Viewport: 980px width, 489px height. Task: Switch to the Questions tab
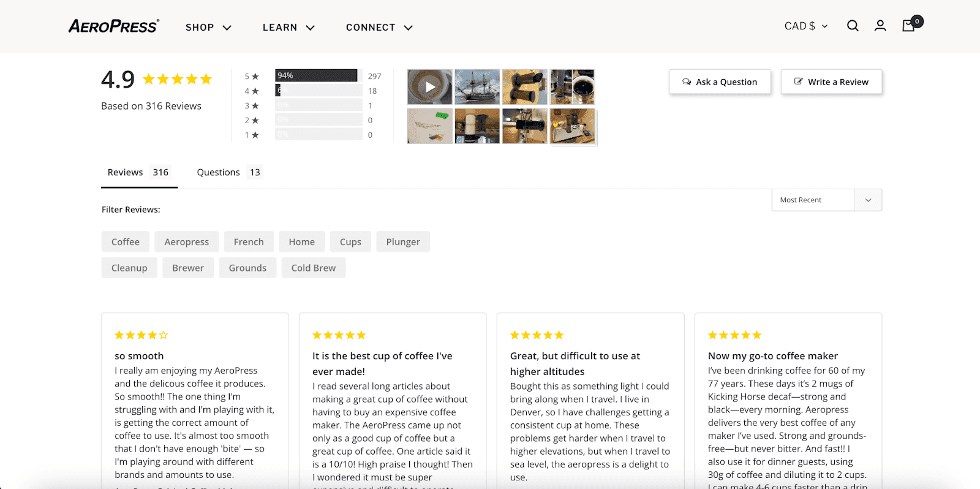coord(229,172)
